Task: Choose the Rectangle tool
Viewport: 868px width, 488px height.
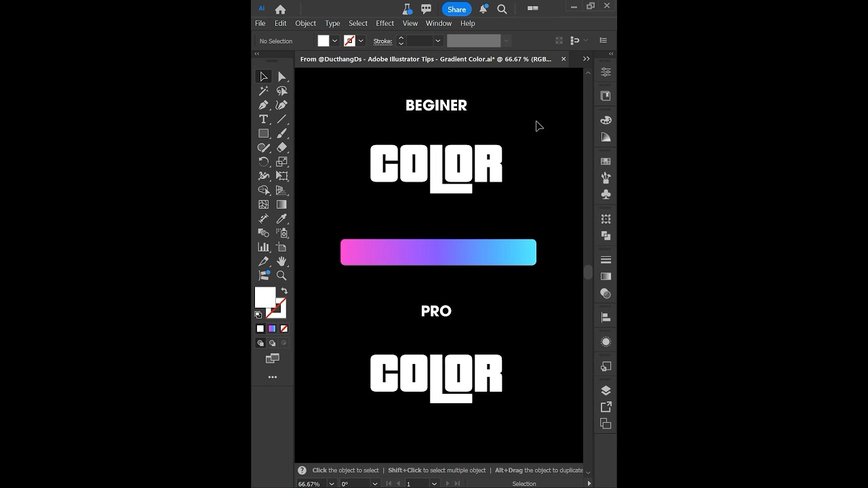Action: [x=264, y=134]
